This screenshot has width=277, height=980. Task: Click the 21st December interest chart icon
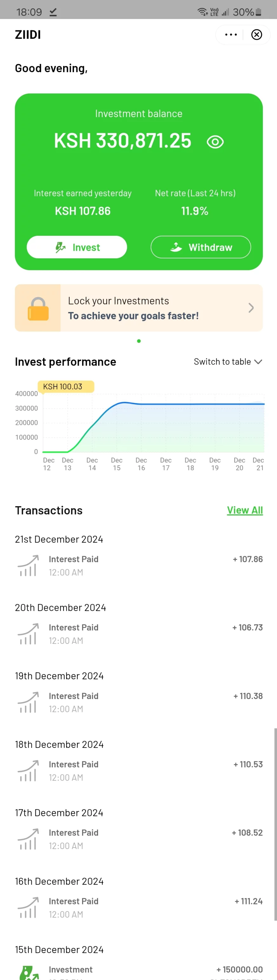[28, 565]
